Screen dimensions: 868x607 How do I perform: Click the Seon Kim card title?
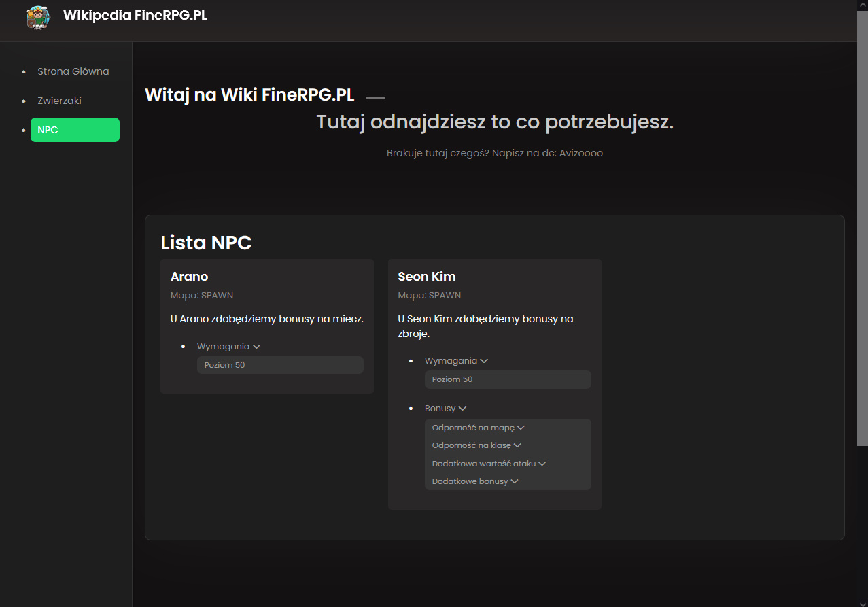[x=427, y=277]
